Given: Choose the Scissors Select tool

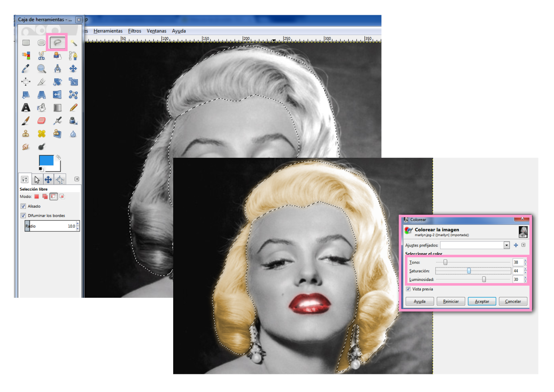Looking at the screenshot, I should [x=42, y=55].
